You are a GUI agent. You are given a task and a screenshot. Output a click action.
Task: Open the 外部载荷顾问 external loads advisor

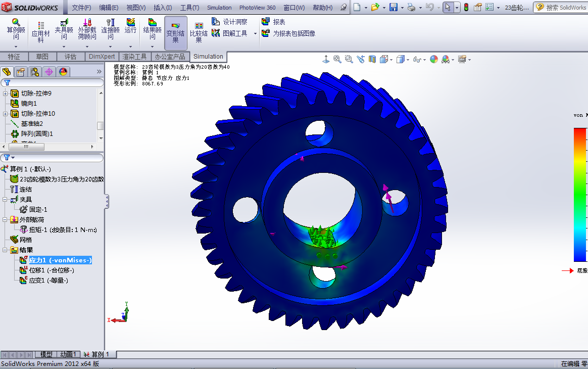click(x=87, y=29)
